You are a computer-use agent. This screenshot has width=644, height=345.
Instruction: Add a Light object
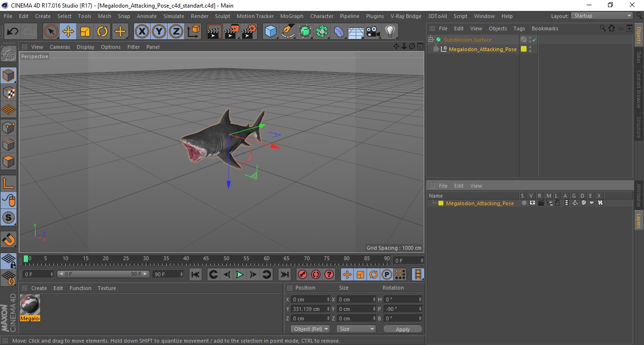[x=390, y=32]
